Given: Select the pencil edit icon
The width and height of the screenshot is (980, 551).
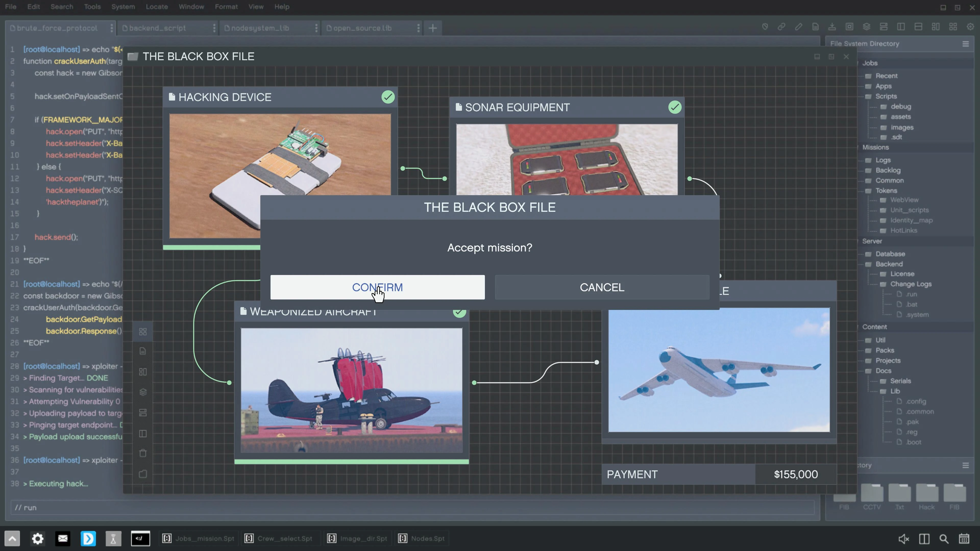Looking at the screenshot, I should [798, 27].
